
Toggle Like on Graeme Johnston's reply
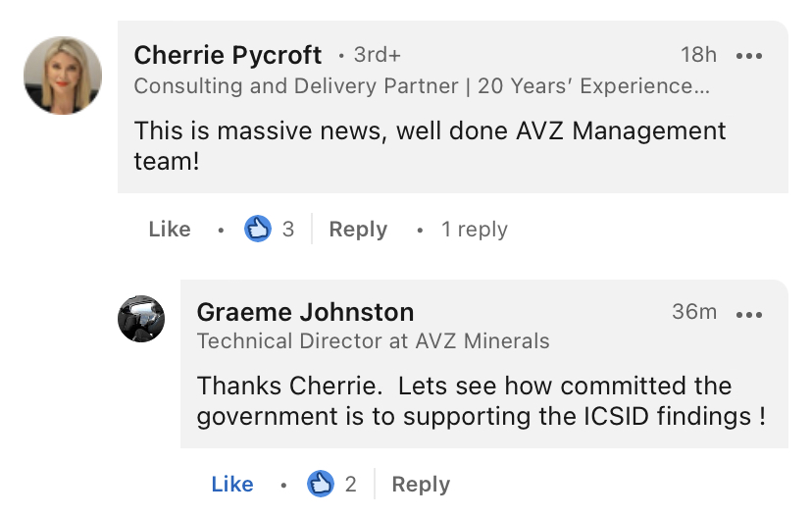click(x=232, y=485)
